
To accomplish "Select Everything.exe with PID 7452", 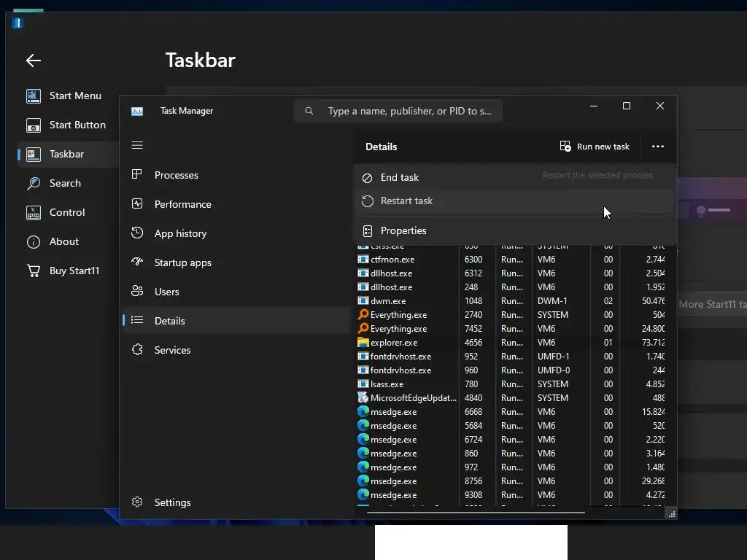I will (511, 329).
